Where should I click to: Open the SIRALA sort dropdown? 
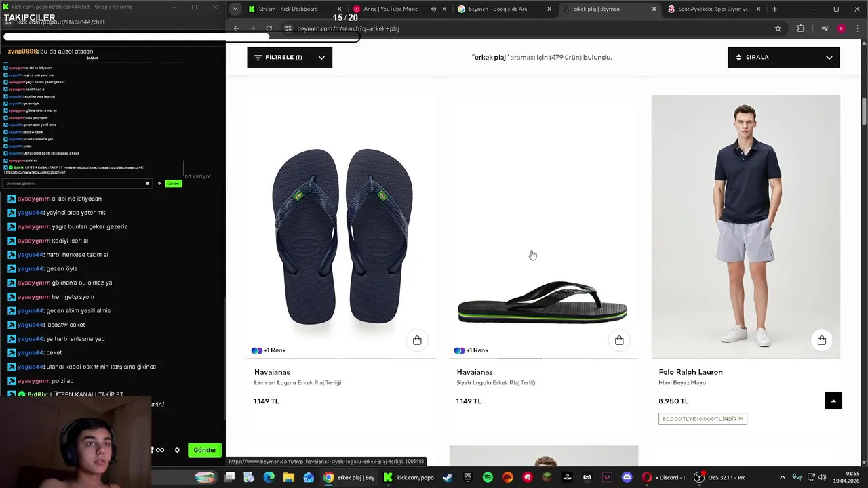[x=784, y=58]
